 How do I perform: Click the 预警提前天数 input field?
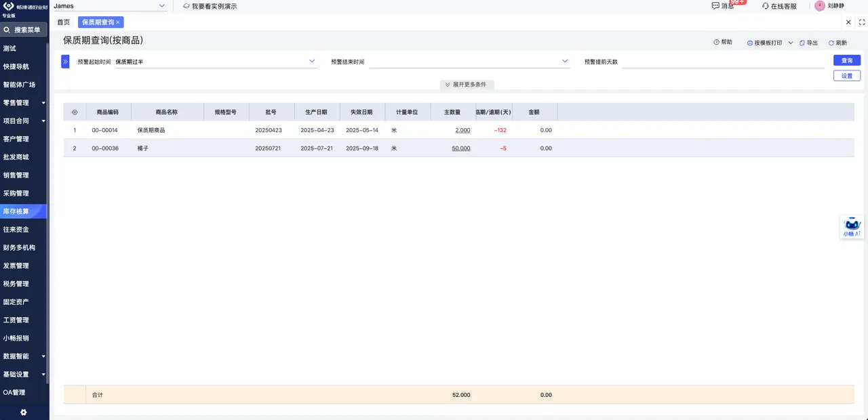[x=723, y=62]
